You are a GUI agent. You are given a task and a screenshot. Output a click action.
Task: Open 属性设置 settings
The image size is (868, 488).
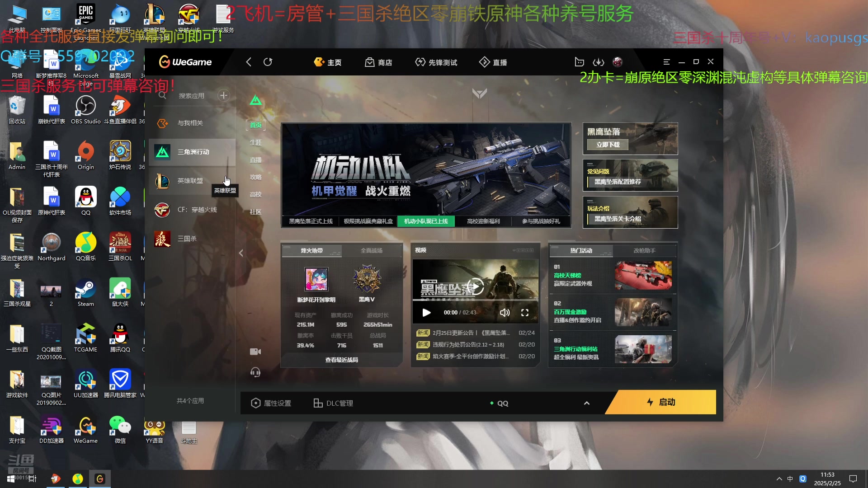click(271, 403)
